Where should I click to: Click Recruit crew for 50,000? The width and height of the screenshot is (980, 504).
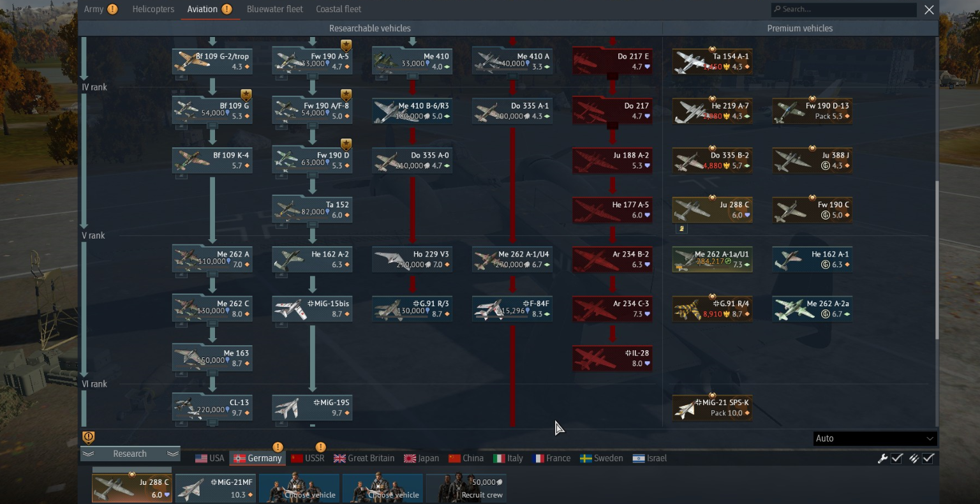point(466,488)
